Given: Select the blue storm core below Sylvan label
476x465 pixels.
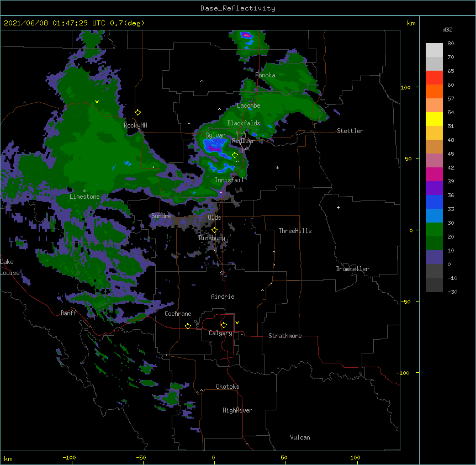Looking at the screenshot, I should click(215, 147).
